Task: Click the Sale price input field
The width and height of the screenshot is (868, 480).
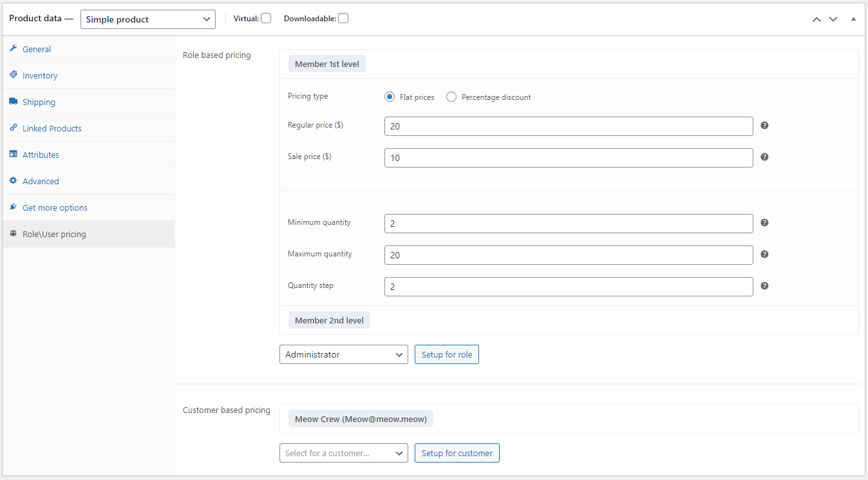Action: 569,158
